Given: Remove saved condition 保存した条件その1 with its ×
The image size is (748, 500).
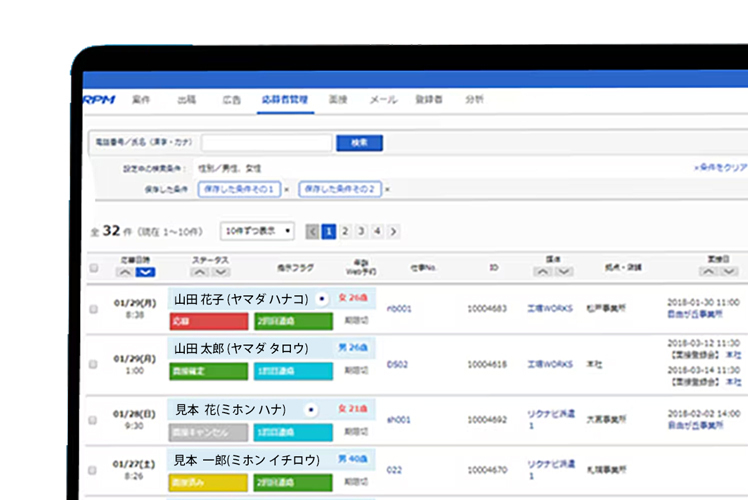Looking at the screenshot, I should [x=287, y=189].
